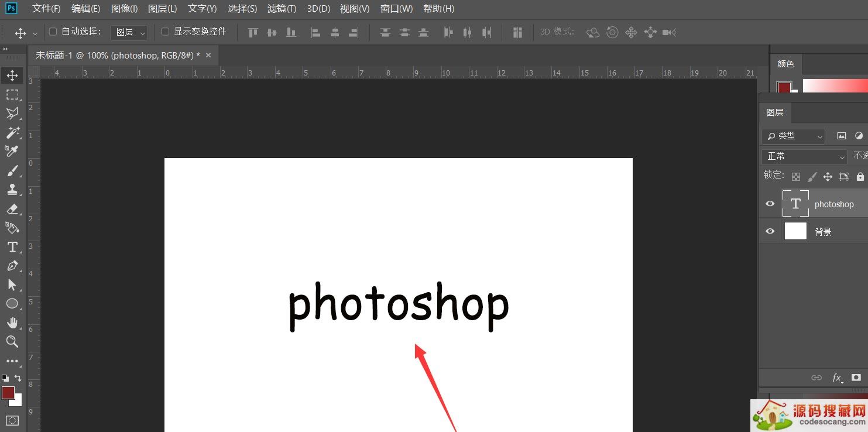Click the 3D slide object icon
This screenshot has width=868, height=432.
pos(650,33)
